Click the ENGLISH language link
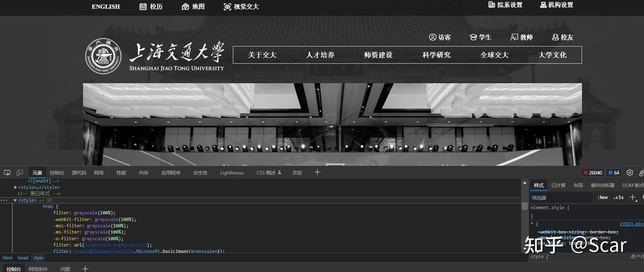Image resolution: width=644 pixels, height=272 pixels. tap(106, 7)
